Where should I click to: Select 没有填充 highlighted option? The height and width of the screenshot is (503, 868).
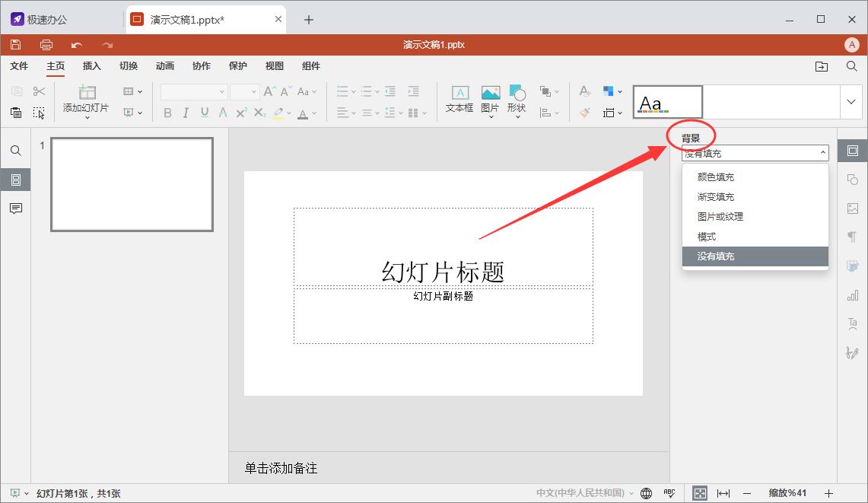point(755,256)
